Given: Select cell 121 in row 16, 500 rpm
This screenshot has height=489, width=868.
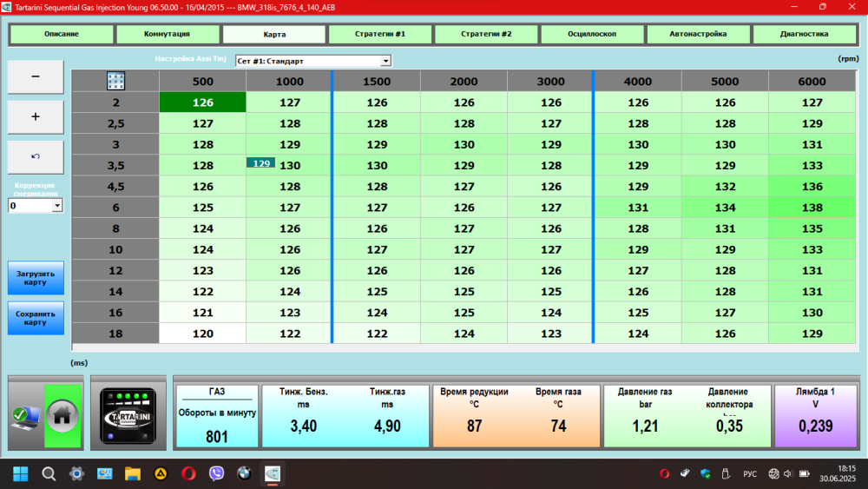Looking at the screenshot, I should [x=202, y=313].
